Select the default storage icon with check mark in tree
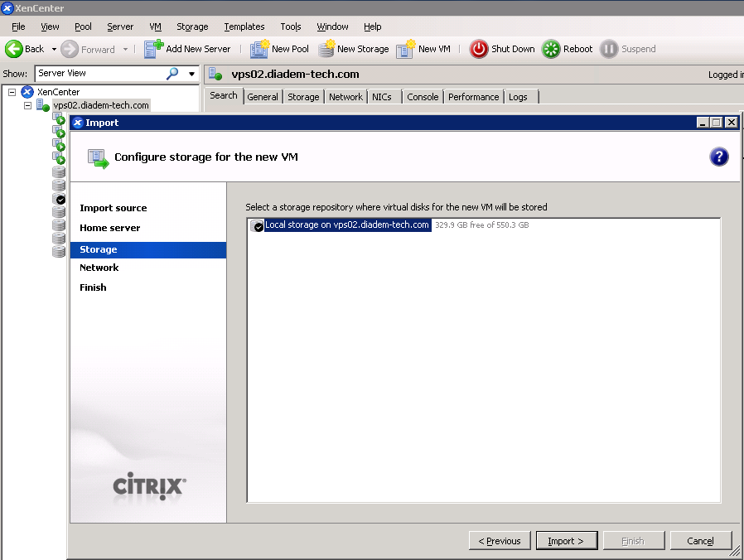Screen dimensions: 744x560 pos(59,199)
